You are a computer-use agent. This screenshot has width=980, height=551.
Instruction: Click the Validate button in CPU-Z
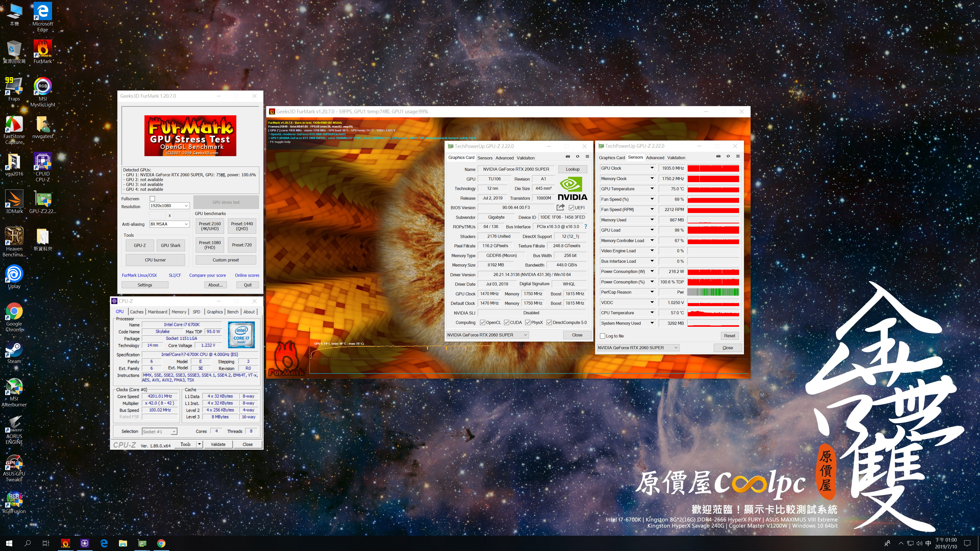218,444
